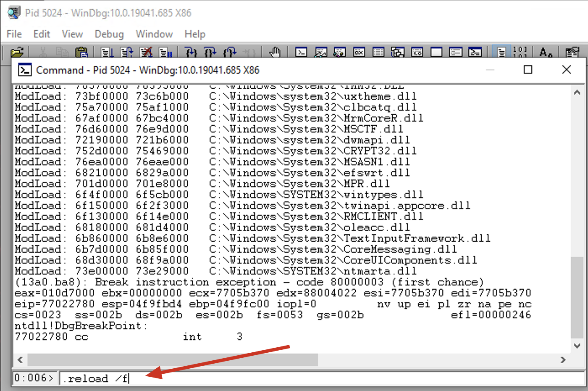Screen dimensions: 588x391
Task: Click the twinapi.appcore.dll ModLoad line
Action: (242, 206)
